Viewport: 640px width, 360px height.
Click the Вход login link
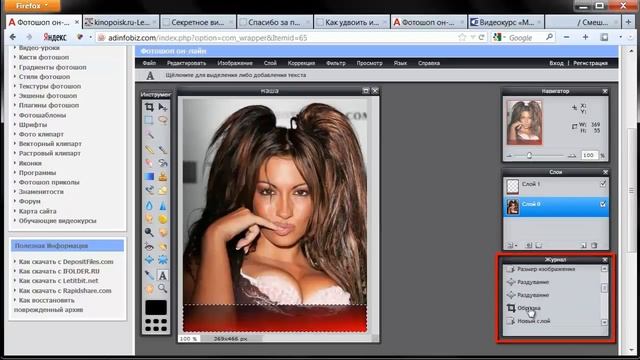(556, 63)
